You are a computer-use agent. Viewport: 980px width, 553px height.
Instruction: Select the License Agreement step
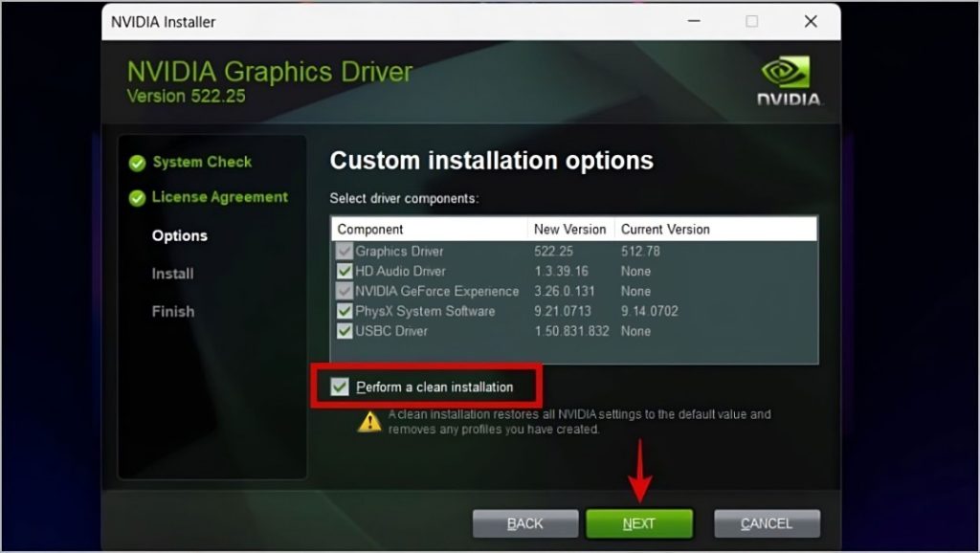coord(220,197)
